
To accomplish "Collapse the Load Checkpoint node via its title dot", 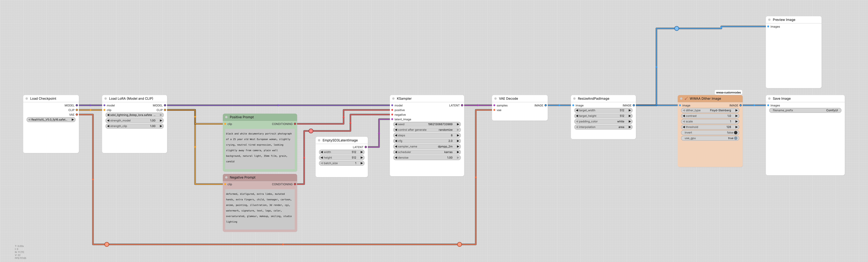I will pos(27,99).
